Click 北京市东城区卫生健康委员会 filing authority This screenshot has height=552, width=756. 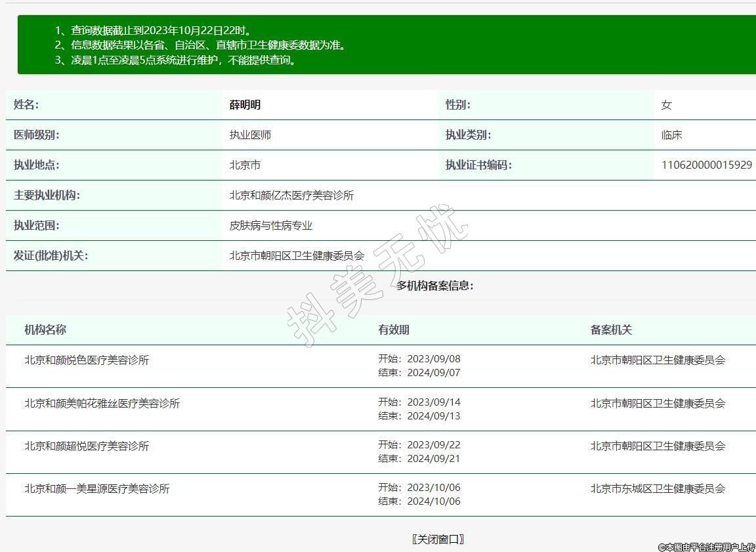658,489
